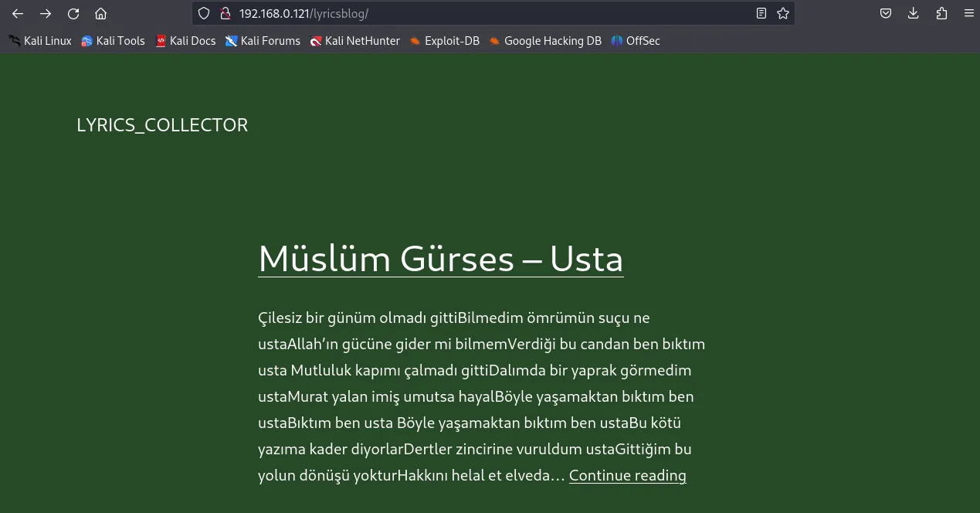Reload the current page
This screenshot has height=513, width=980.
tap(73, 13)
